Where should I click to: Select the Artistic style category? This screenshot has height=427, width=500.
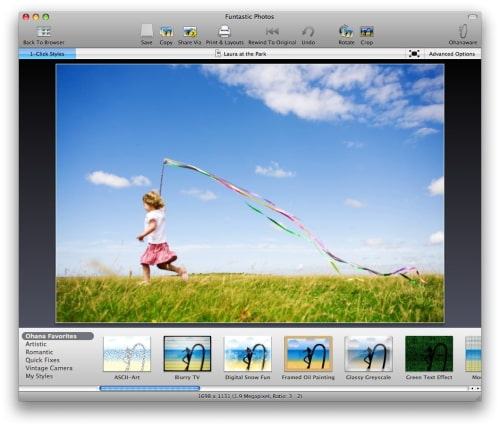(36, 344)
